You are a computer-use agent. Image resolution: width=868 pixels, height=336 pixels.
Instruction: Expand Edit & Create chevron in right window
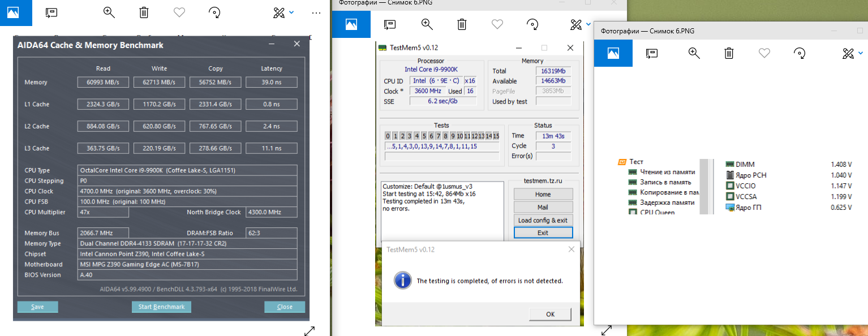coord(861,53)
